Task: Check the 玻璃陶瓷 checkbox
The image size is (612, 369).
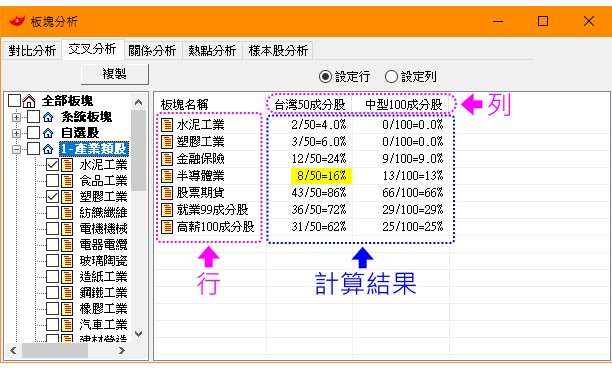Action: 52,261
